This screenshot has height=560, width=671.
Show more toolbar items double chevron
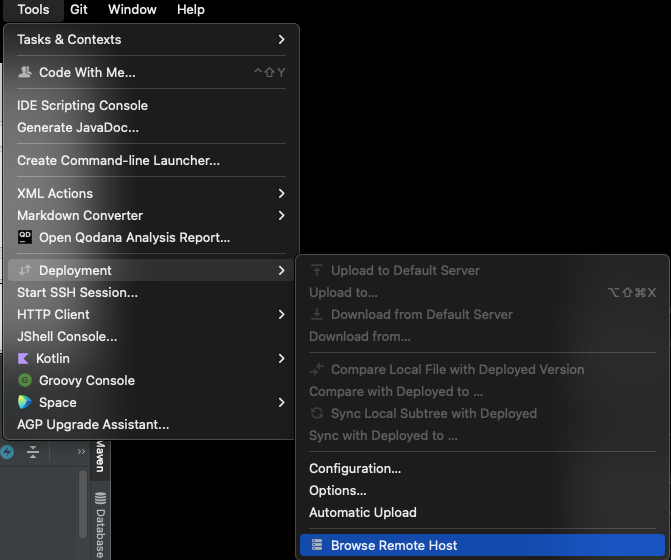pyautogui.click(x=81, y=451)
